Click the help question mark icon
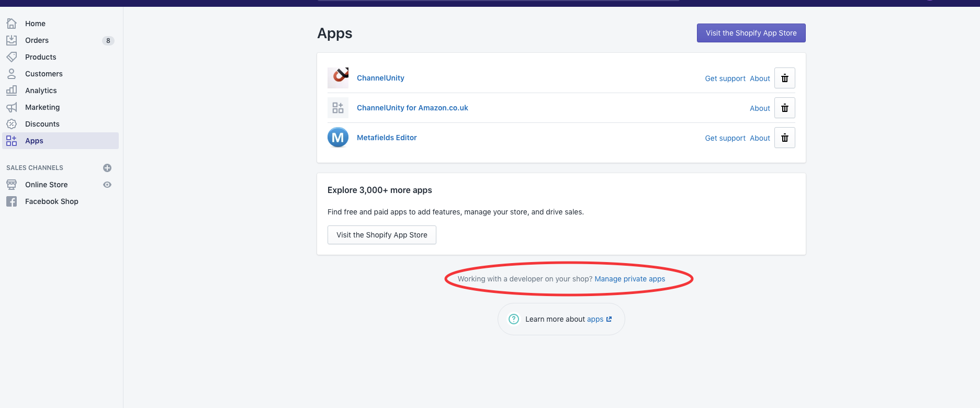Image resolution: width=980 pixels, height=408 pixels. (514, 319)
